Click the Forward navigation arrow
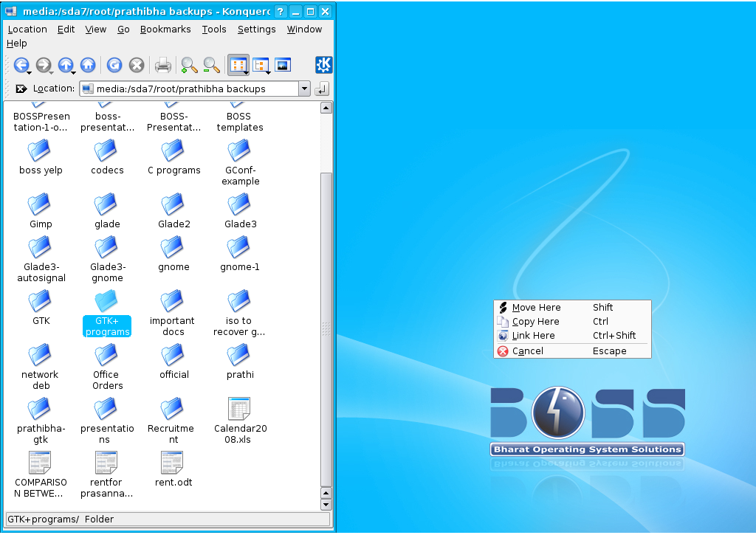The height and width of the screenshot is (535, 756). [43, 65]
